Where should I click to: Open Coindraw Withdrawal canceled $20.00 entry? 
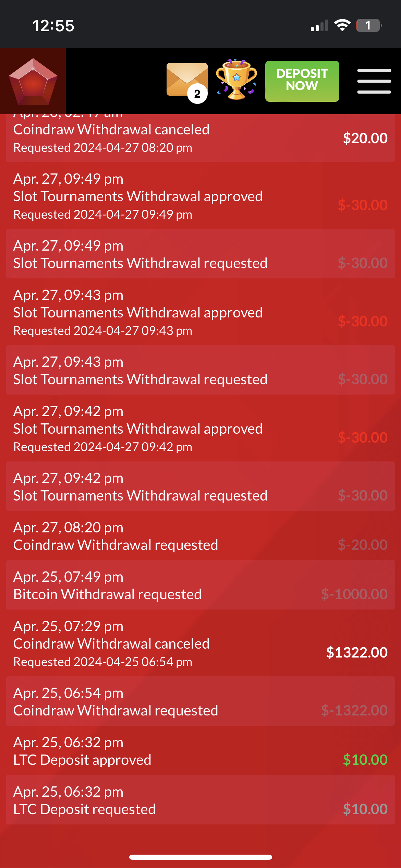[200, 138]
